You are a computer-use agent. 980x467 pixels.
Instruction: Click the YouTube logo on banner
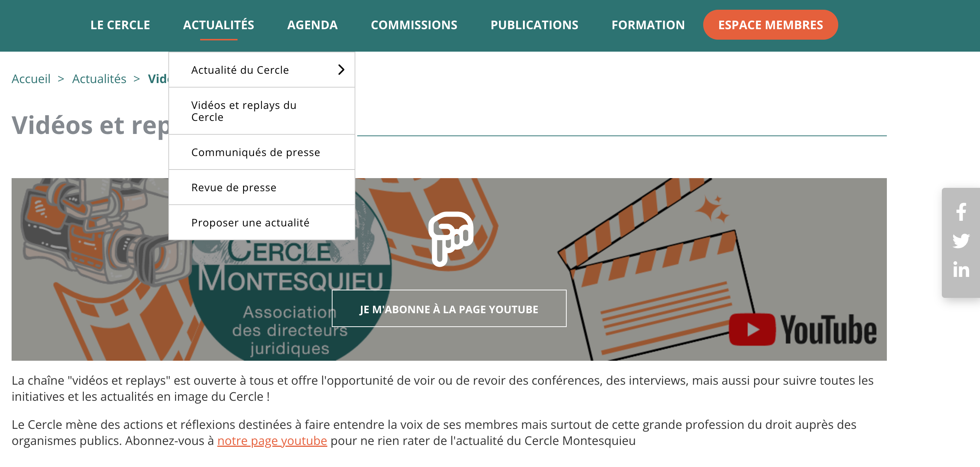point(803,330)
